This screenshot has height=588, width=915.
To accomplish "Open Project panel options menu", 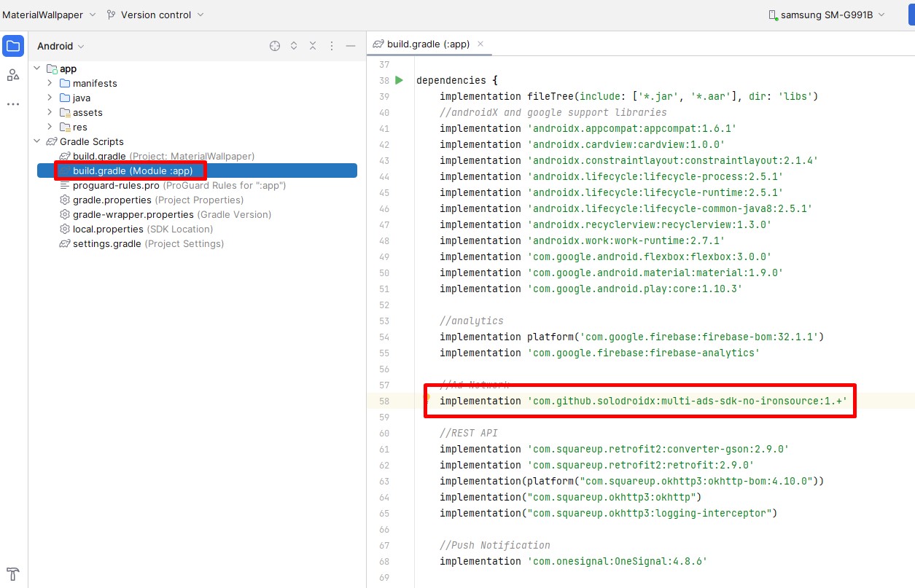I will click(332, 46).
